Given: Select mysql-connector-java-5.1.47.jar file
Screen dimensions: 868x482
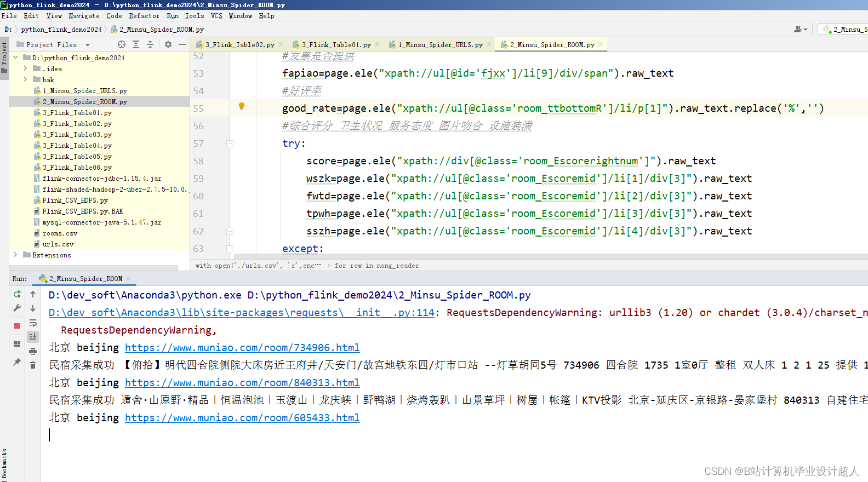Looking at the screenshot, I should (101, 222).
